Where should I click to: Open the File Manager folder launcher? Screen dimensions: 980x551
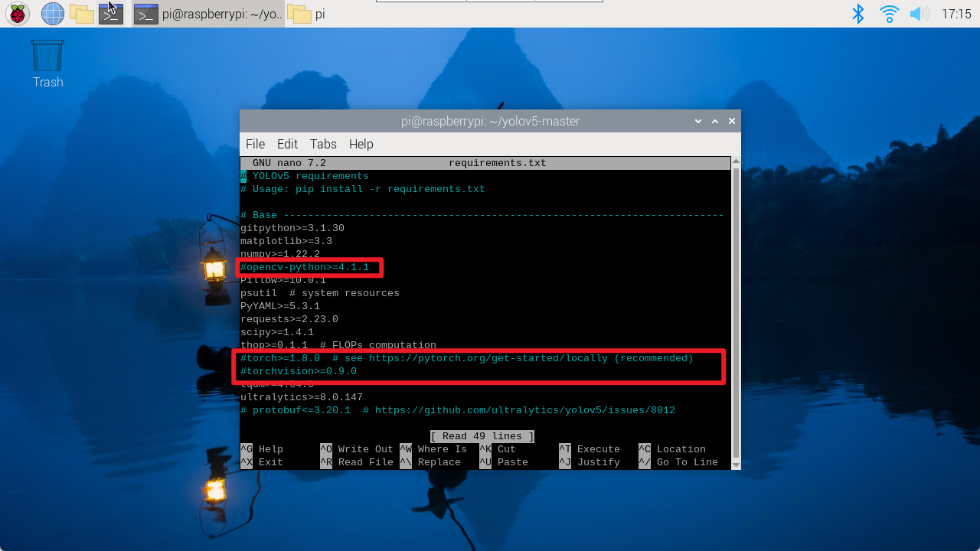[81, 14]
